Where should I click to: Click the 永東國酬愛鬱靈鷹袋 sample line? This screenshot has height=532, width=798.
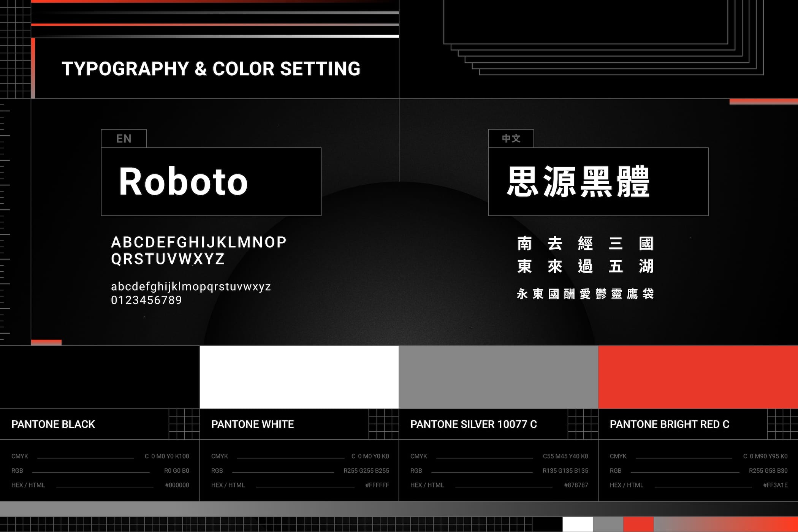[585, 294]
